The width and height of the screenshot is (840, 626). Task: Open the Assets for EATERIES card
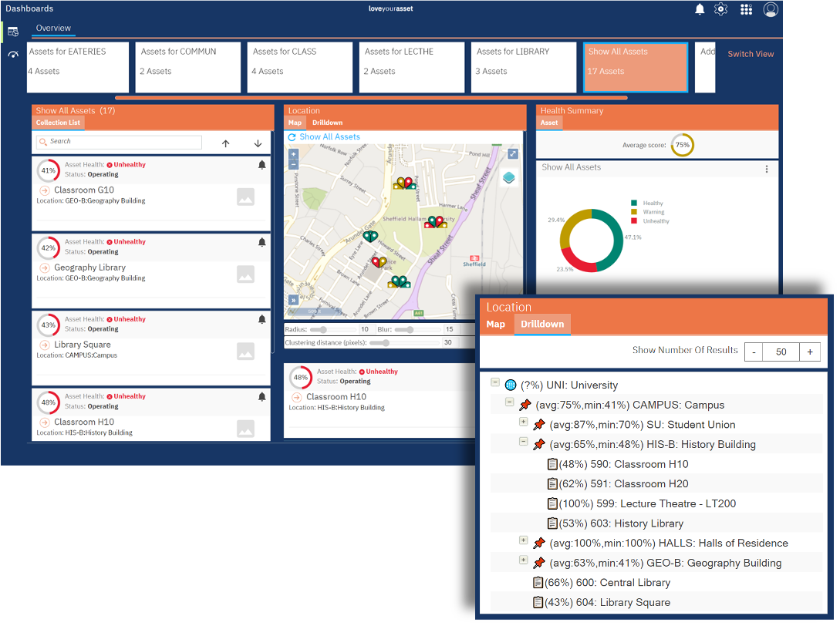tap(78, 67)
